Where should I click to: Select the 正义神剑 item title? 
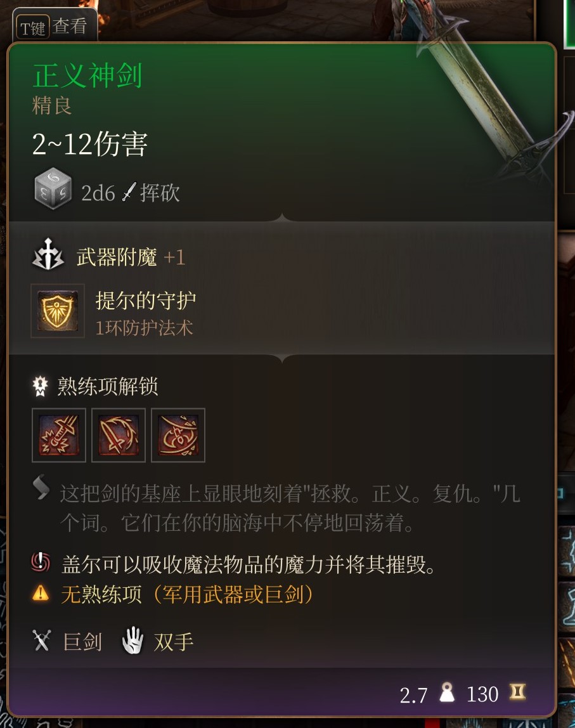(x=87, y=75)
